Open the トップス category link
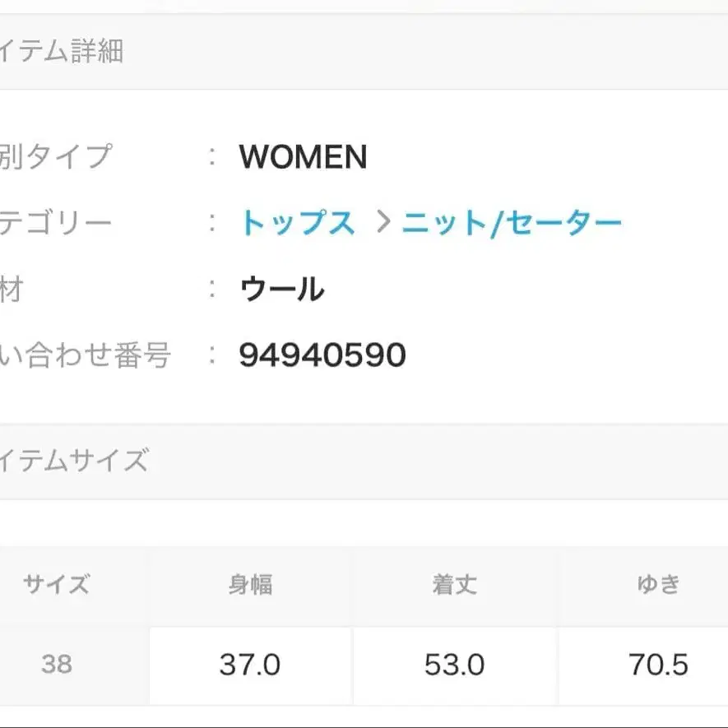 pyautogui.click(x=299, y=220)
